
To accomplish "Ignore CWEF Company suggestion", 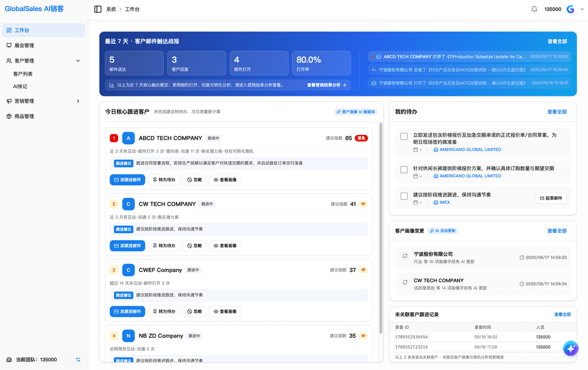I will pos(194,312).
